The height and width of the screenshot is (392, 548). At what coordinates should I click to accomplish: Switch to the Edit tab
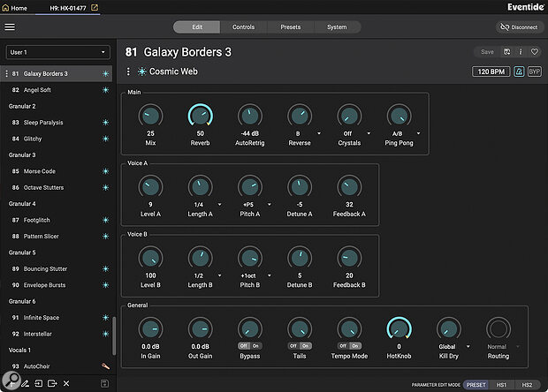[x=197, y=26]
